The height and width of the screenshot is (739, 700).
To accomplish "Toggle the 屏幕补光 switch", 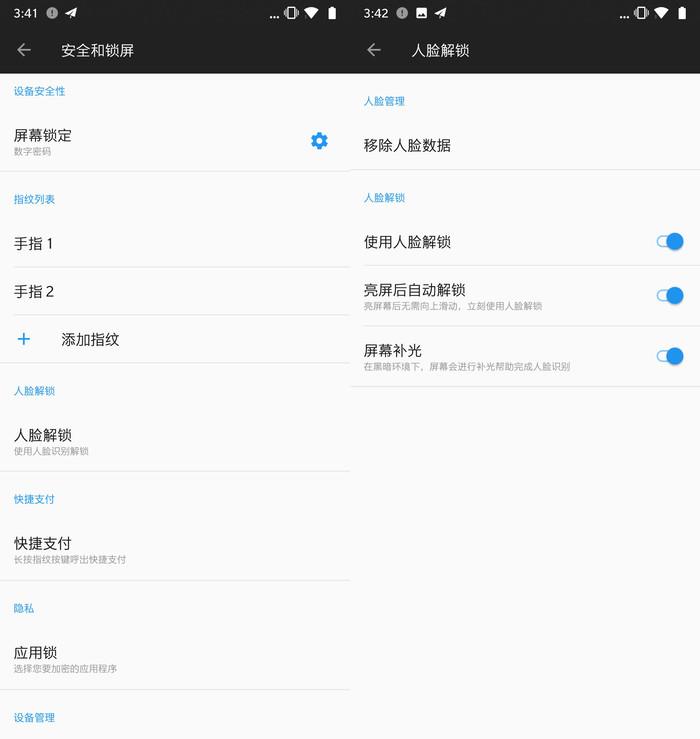I will [x=670, y=356].
